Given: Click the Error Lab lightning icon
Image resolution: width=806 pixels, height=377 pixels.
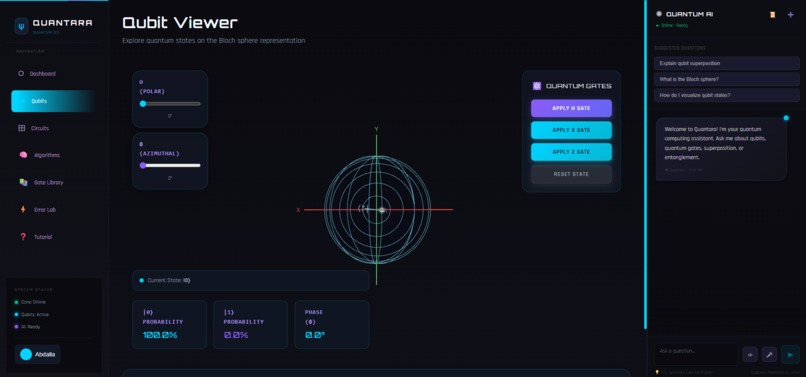Looking at the screenshot, I should [x=23, y=209].
